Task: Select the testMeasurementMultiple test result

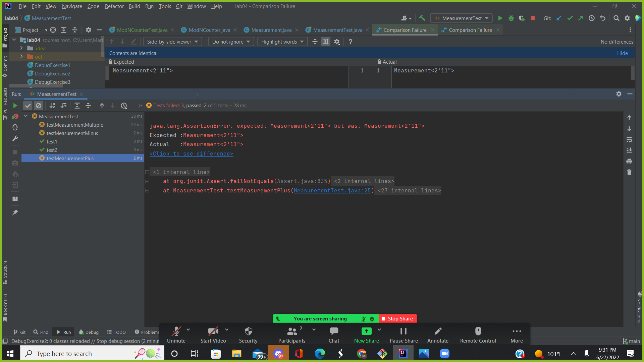Action: [75, 125]
